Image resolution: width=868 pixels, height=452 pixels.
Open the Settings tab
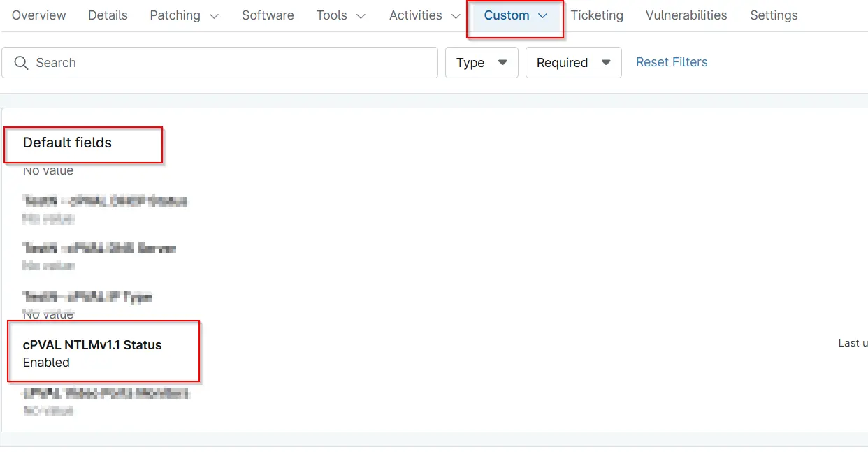coord(774,15)
